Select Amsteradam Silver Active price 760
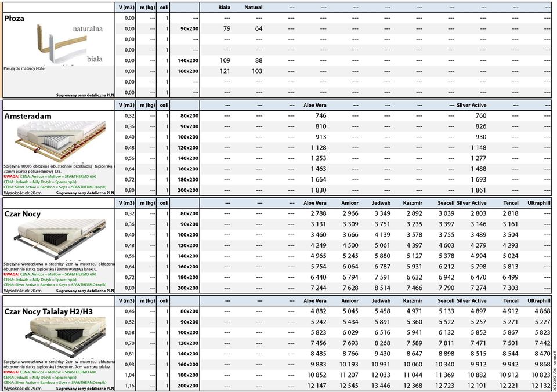Viewport: 557px width, 392px height. (481, 115)
